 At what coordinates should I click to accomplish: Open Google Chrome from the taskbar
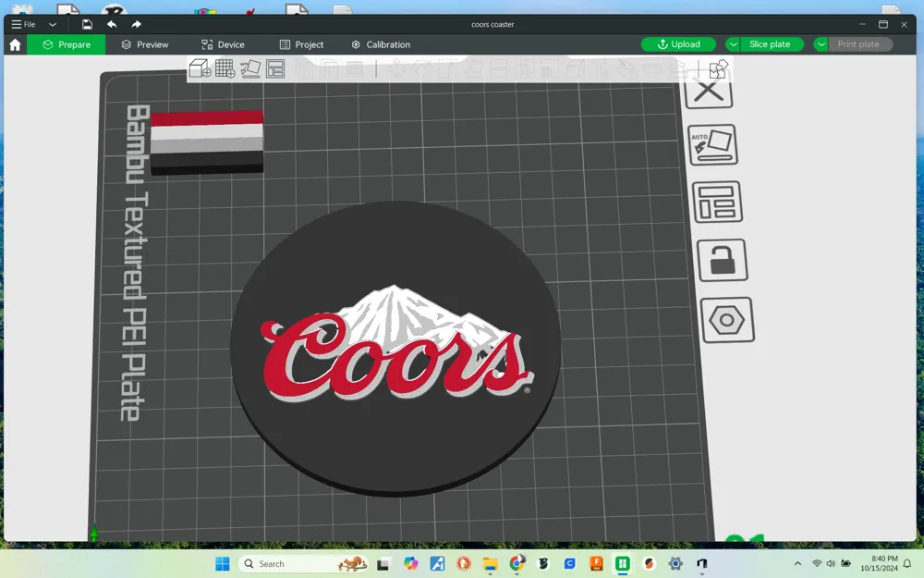[x=517, y=564]
